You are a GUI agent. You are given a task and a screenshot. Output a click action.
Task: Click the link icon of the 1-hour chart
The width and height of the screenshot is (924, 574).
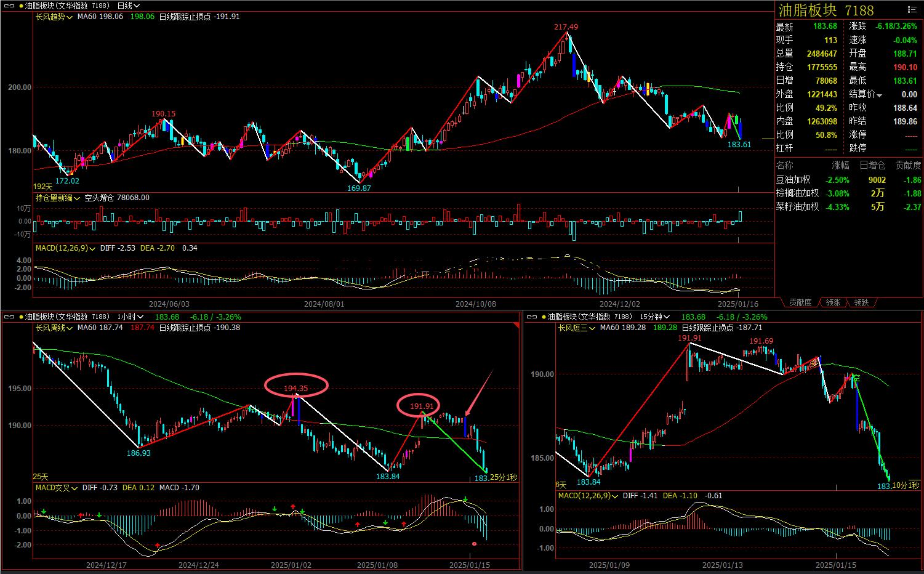tap(8, 317)
